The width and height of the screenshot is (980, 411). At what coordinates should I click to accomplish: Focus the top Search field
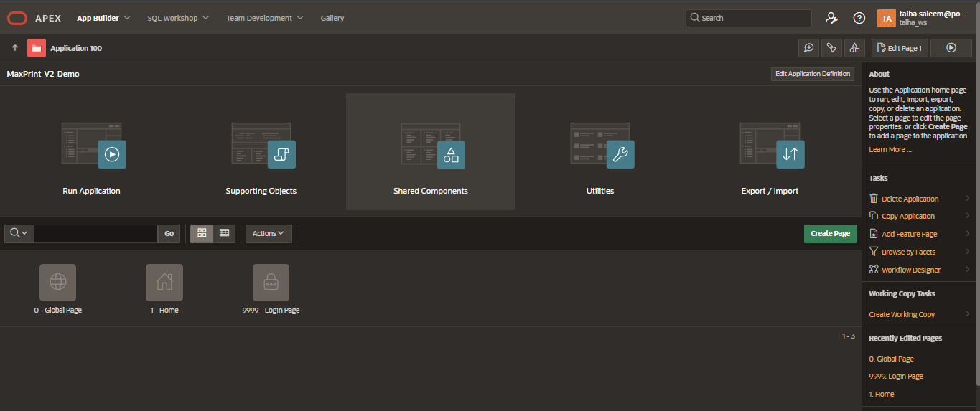pos(749,18)
